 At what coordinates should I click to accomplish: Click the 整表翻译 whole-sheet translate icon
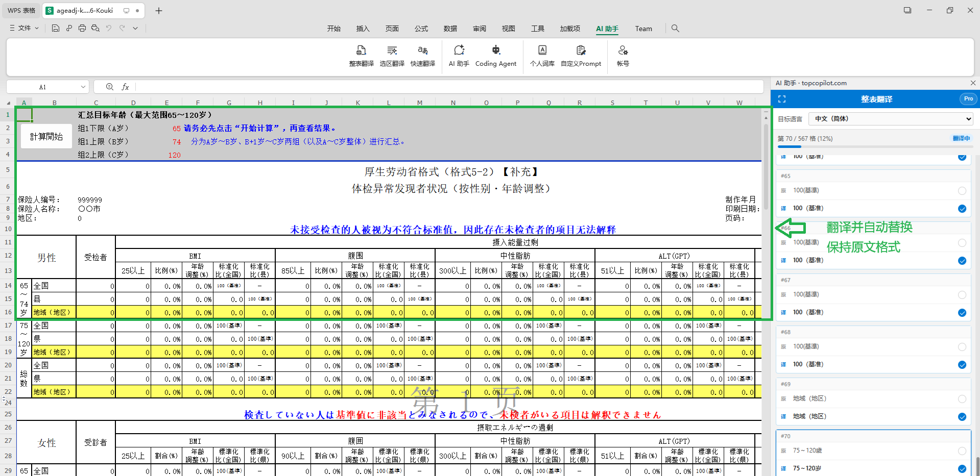point(361,56)
